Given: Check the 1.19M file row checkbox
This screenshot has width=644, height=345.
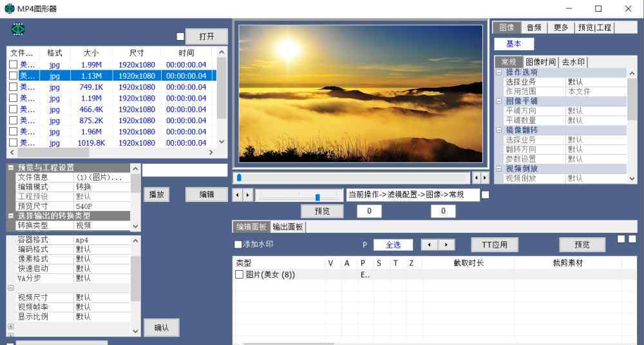Looking at the screenshot, I should 13,98.
